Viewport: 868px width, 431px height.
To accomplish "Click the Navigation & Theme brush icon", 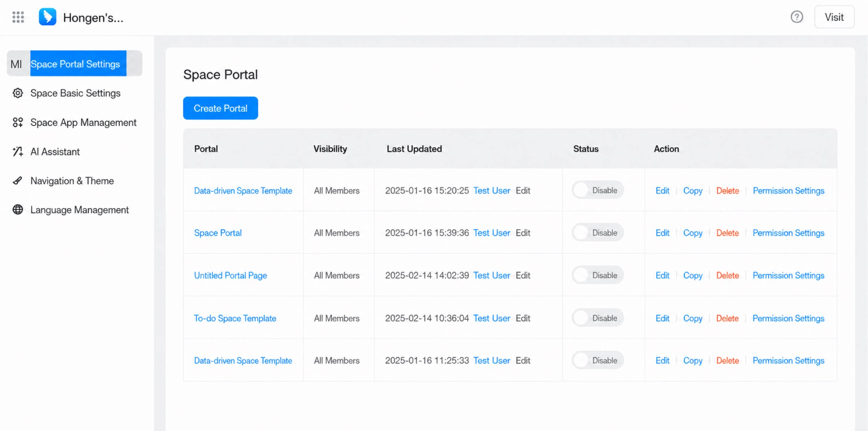I will click(x=18, y=181).
